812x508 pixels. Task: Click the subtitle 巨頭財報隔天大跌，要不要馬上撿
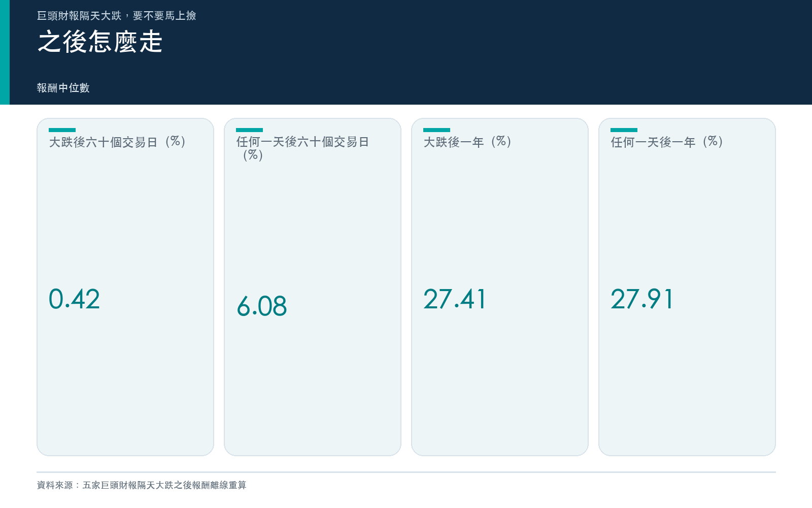(x=116, y=16)
